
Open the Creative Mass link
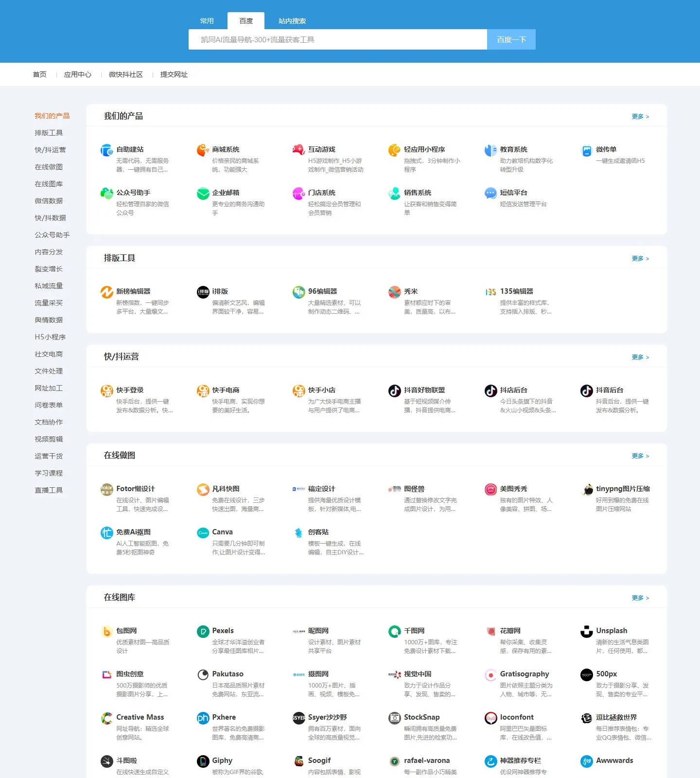[140, 717]
